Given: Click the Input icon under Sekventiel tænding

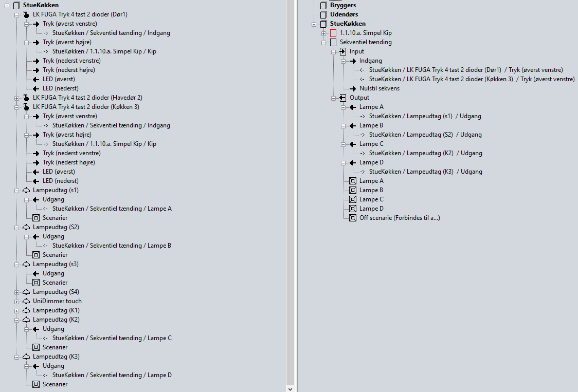Looking at the screenshot, I should (343, 51).
